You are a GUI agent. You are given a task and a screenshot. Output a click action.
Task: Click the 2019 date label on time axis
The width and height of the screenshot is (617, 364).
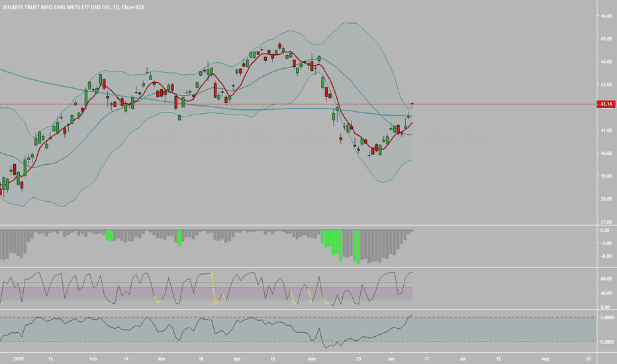pyautogui.click(x=19, y=359)
